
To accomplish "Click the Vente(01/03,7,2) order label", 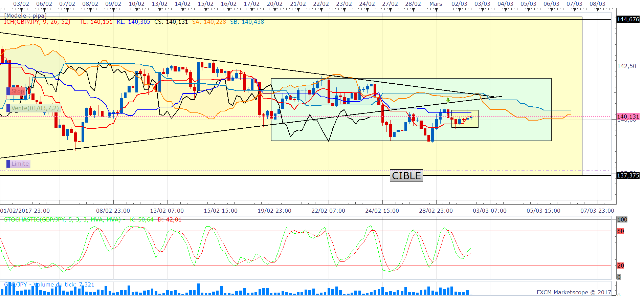I will tap(35, 108).
